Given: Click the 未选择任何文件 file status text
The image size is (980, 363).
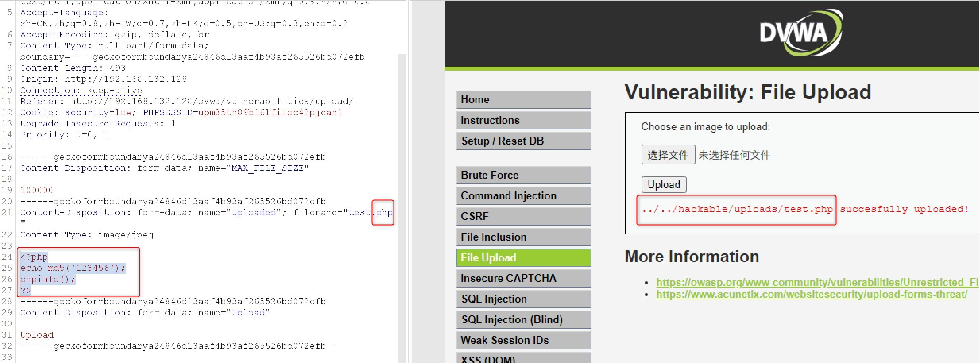Looking at the screenshot, I should click(x=734, y=155).
